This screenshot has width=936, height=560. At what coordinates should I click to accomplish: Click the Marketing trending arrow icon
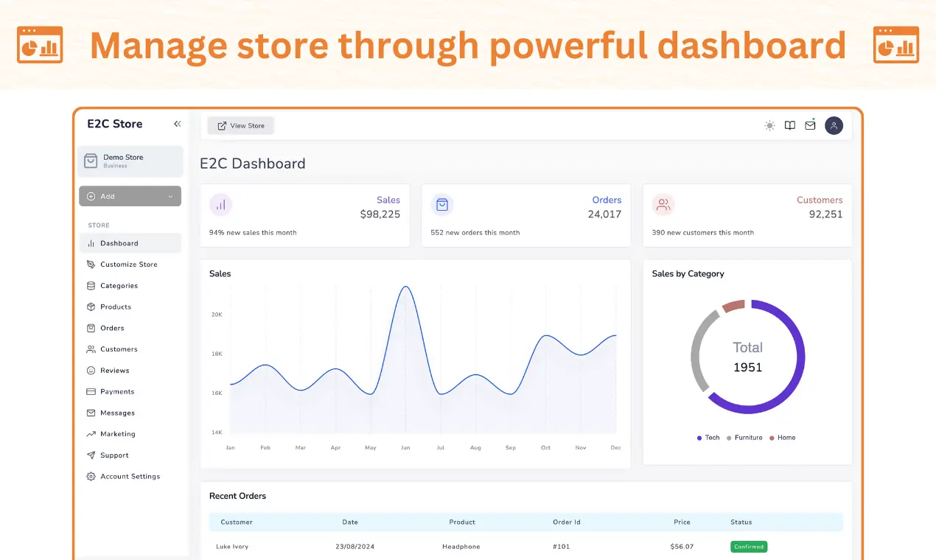tap(91, 434)
